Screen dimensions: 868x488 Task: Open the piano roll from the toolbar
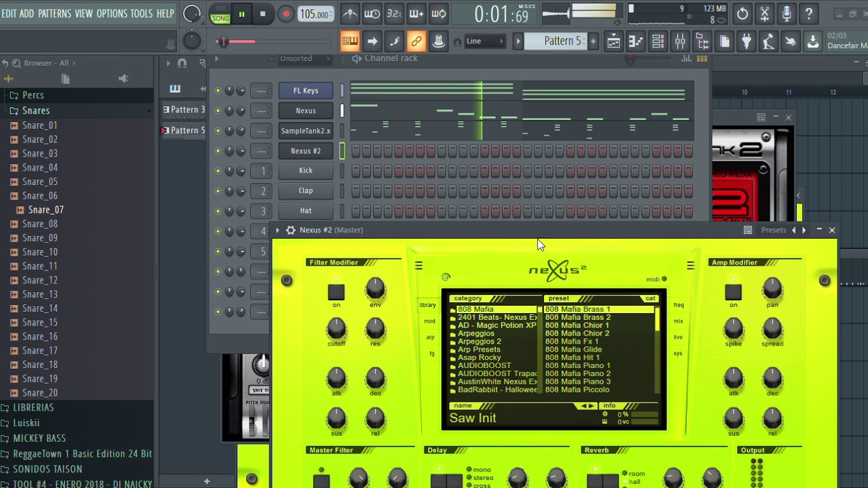(635, 42)
